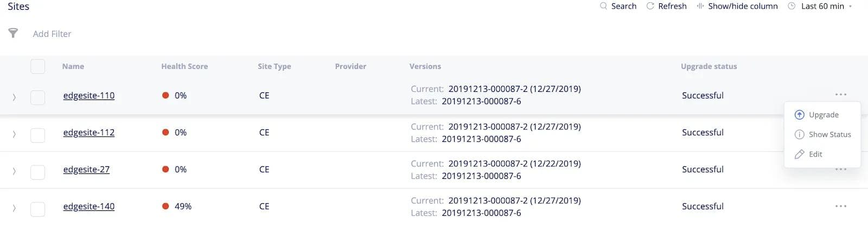The width and height of the screenshot is (868, 225).
Task: Click the Add Filter input field
Action: 52,34
